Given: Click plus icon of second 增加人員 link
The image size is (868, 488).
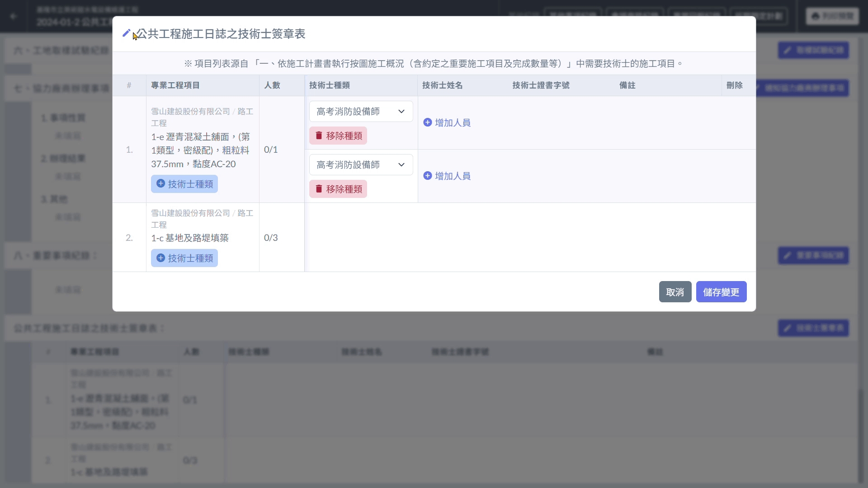Looking at the screenshot, I should (x=427, y=176).
